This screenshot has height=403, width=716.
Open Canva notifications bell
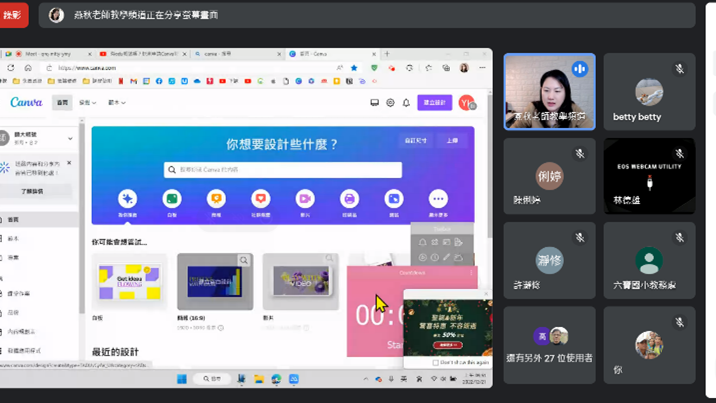[x=406, y=103]
